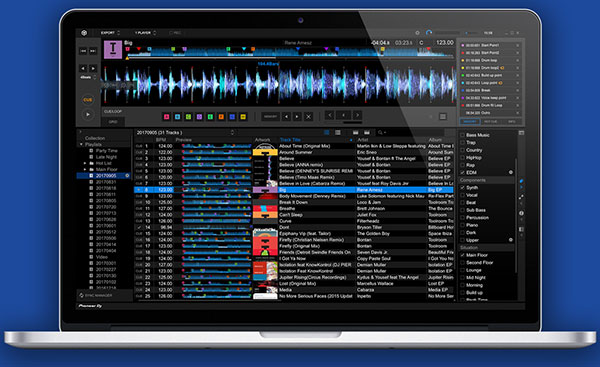The image size is (600, 367).
Task: Switch to blue artwork list view icon
Action: tap(326, 132)
